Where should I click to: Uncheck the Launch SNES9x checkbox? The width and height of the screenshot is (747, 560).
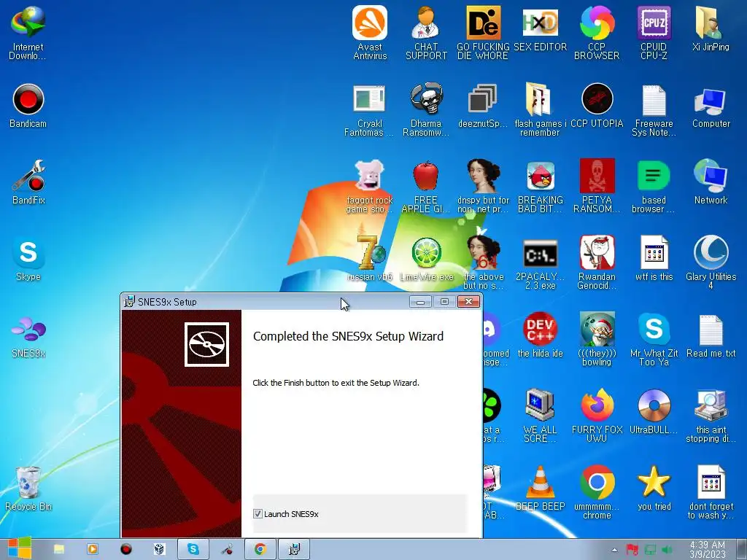coord(258,514)
